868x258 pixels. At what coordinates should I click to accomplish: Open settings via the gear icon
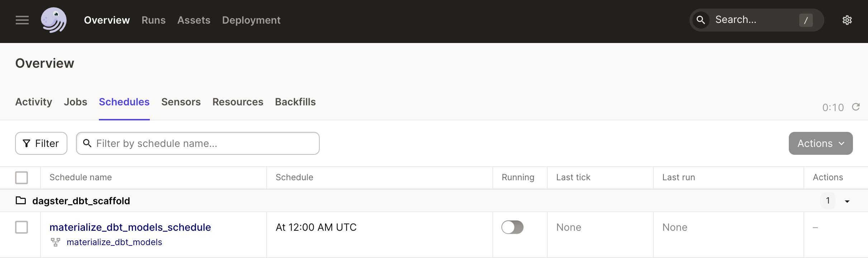847,20
